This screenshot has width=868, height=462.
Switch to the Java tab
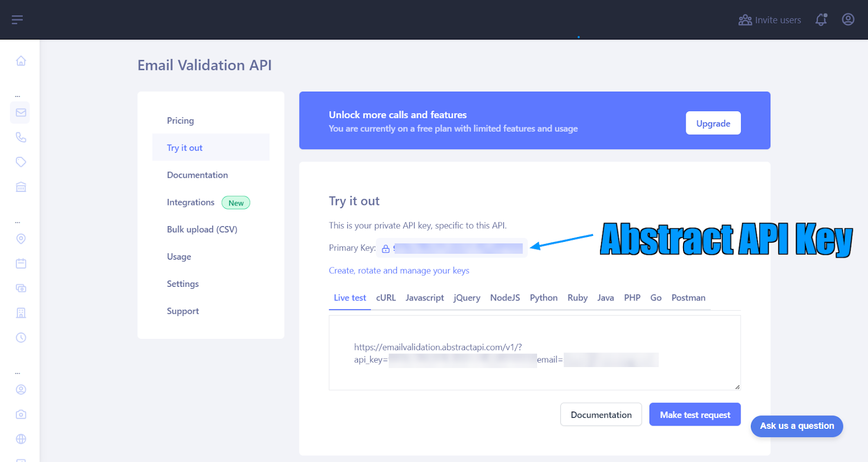(x=605, y=298)
